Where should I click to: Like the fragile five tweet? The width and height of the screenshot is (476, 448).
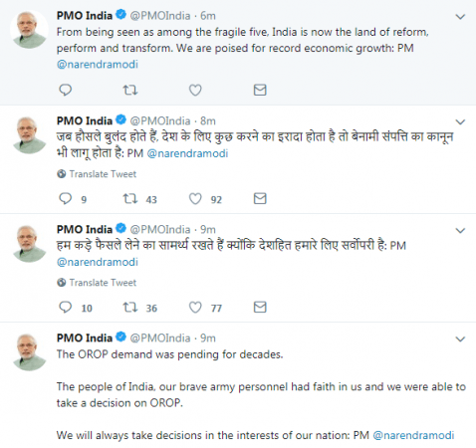[195, 90]
